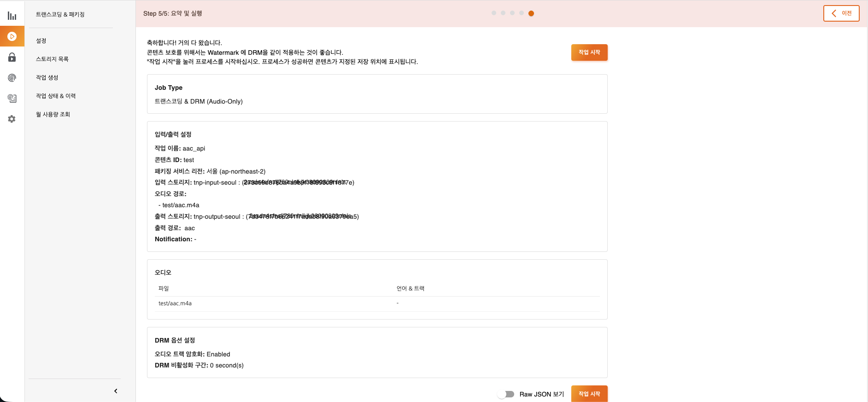Select the orange transcoding & packaging icon
This screenshot has height=402, width=868.
point(12,36)
